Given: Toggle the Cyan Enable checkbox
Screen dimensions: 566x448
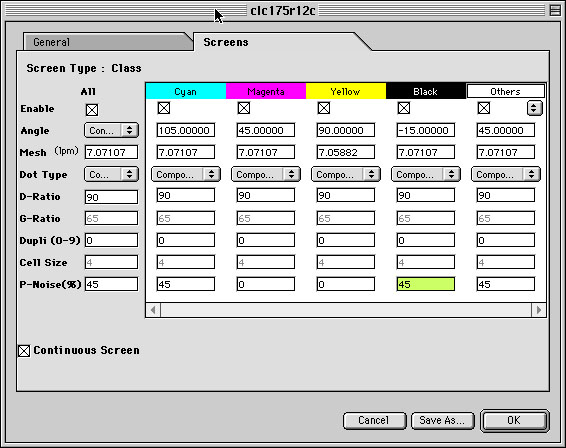Looking at the screenshot, I should click(x=164, y=108).
